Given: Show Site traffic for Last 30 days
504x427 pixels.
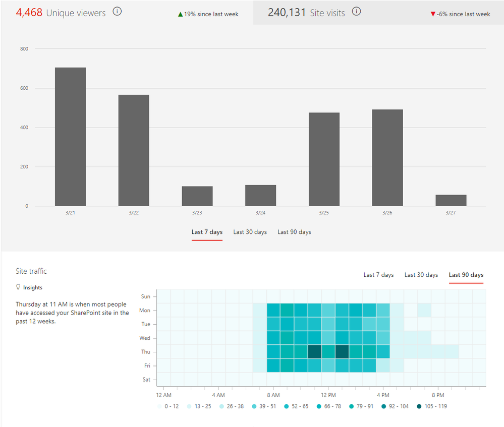Looking at the screenshot, I should (x=421, y=275).
